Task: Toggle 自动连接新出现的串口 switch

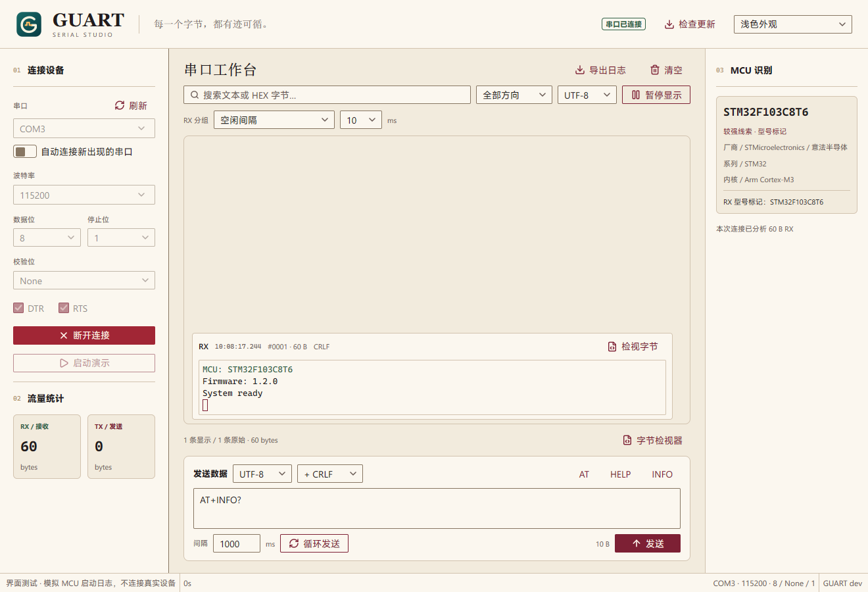Action: tap(25, 152)
